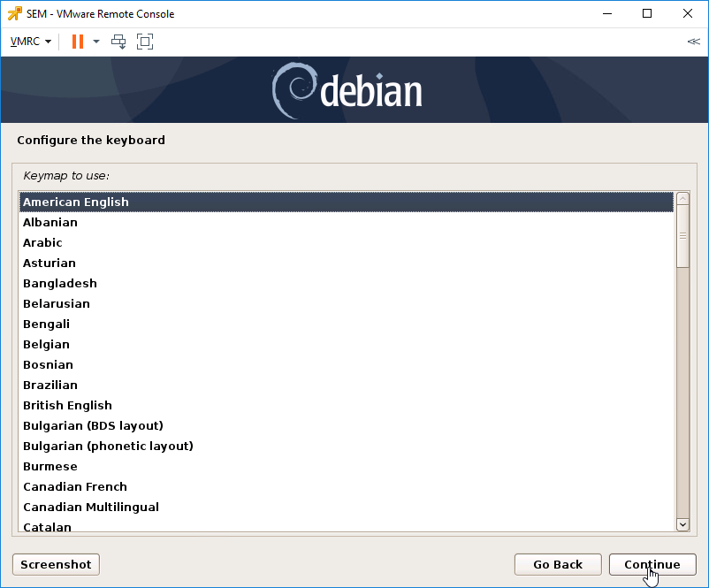Click the full screen mode icon
Screen dimensions: 709x588
pyautogui.click(x=145, y=42)
